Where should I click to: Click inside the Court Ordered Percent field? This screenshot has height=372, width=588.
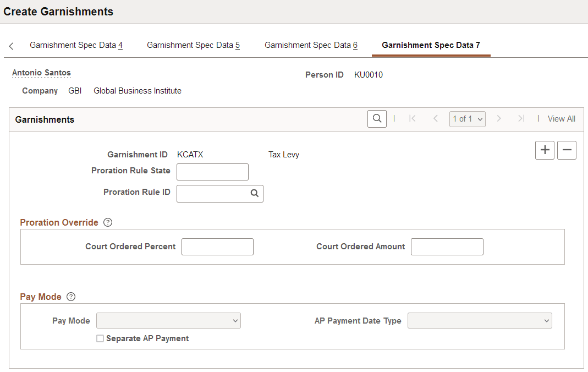click(x=217, y=247)
